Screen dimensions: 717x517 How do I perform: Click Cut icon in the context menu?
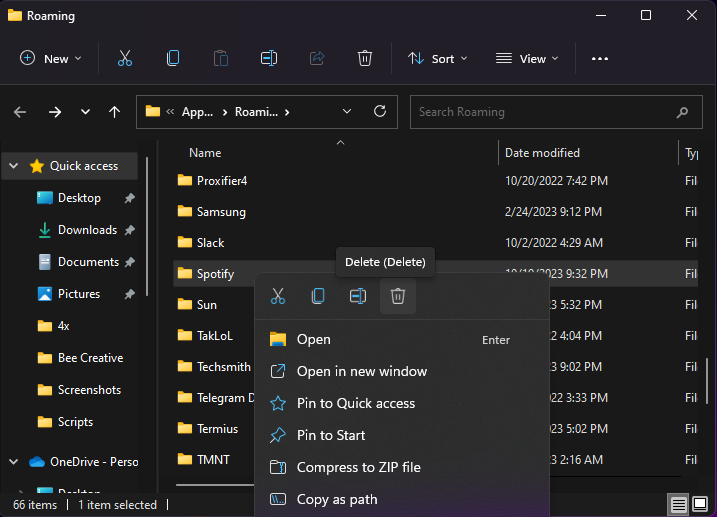278,296
